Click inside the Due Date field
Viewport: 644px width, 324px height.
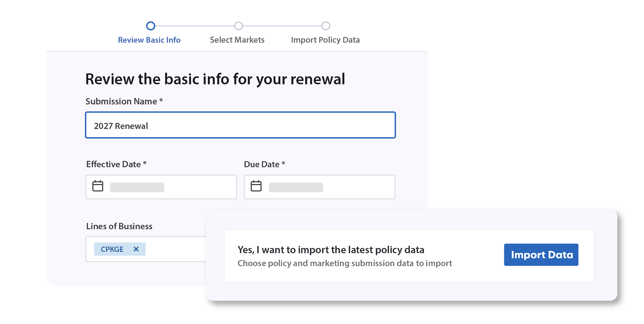point(320,187)
